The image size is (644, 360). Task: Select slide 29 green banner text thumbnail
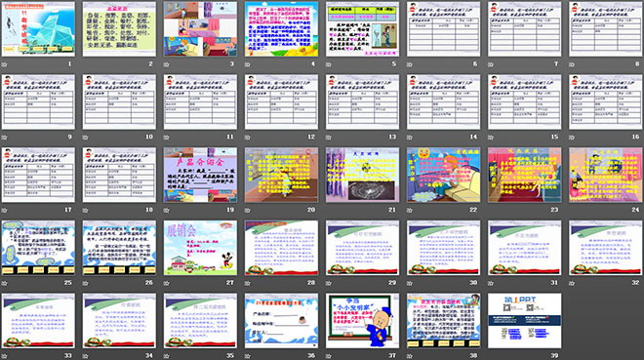click(362, 248)
